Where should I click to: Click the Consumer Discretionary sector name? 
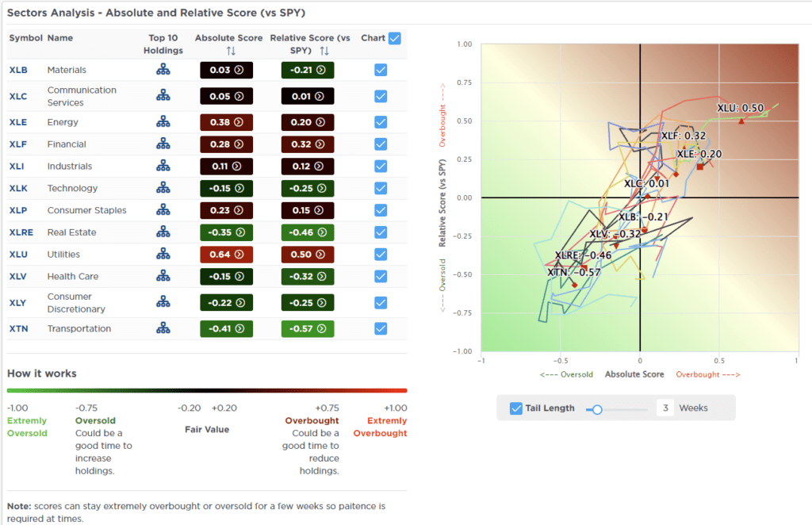[x=76, y=302]
